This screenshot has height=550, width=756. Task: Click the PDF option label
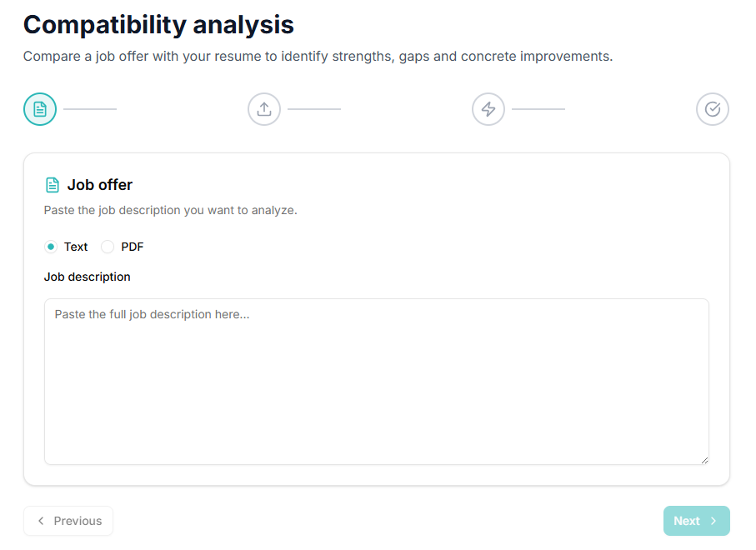[x=133, y=247]
